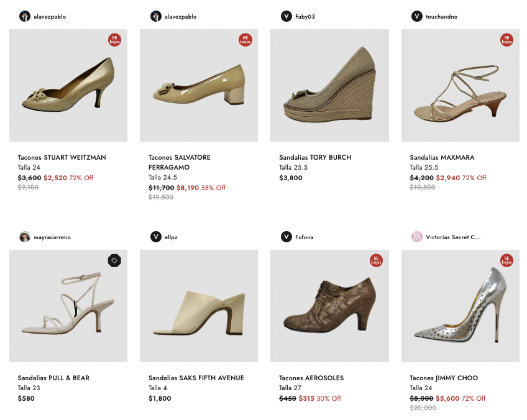Select the silver Jimmy Choo stiletto image
527x420 pixels.
(460, 306)
